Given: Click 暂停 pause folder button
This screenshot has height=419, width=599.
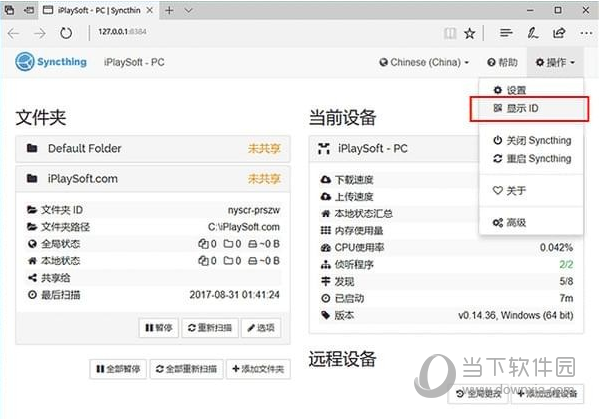Looking at the screenshot, I should pyautogui.click(x=159, y=328).
